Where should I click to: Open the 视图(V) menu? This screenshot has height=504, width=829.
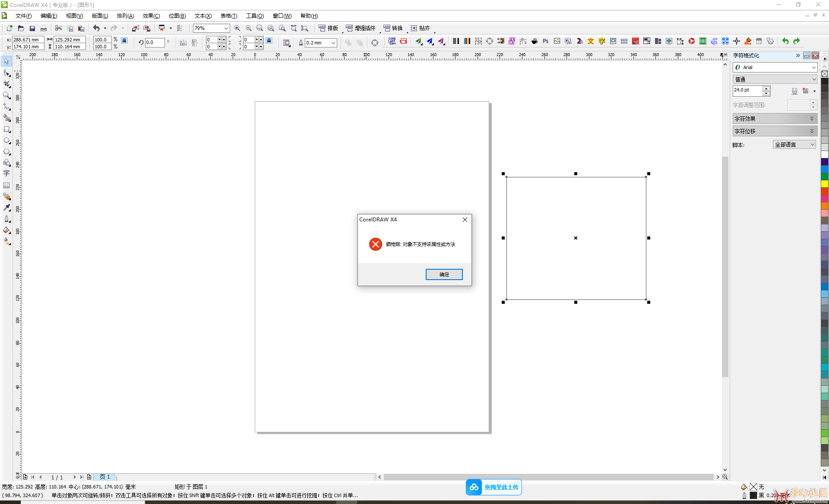click(74, 16)
